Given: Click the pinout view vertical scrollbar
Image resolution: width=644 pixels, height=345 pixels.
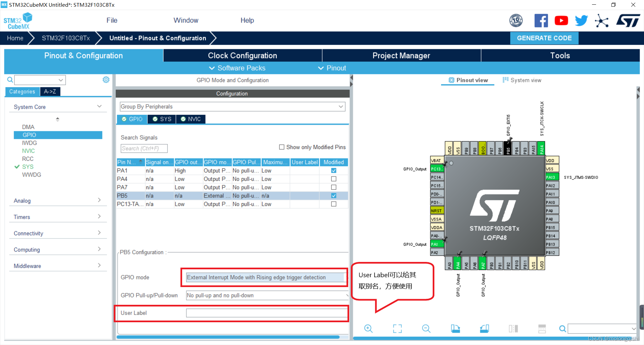Looking at the screenshot, I should pyautogui.click(x=641, y=317).
